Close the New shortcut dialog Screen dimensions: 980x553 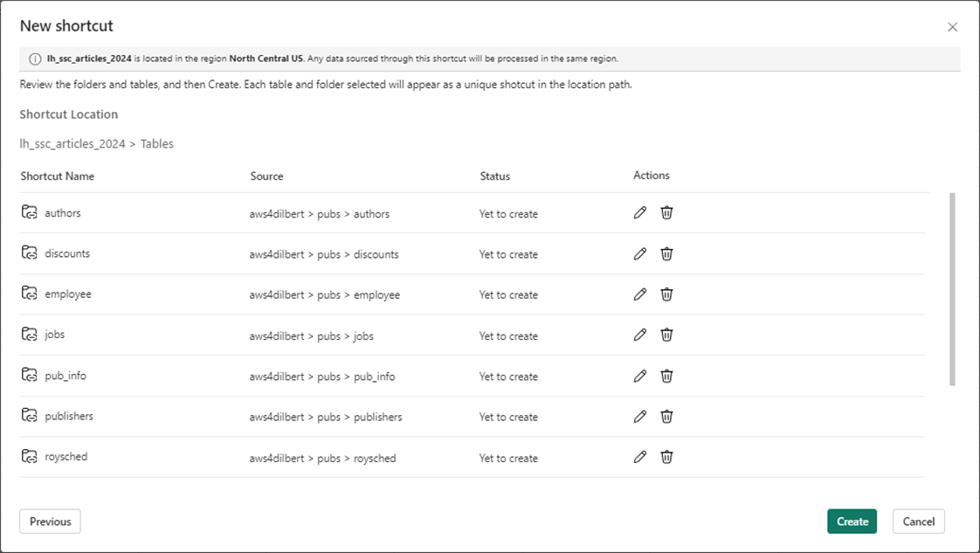953,27
